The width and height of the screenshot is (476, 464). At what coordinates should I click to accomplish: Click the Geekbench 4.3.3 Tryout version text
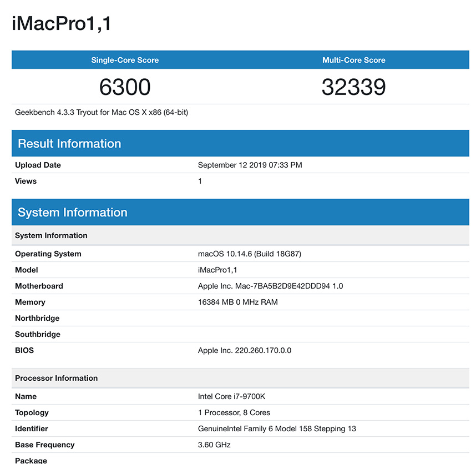[x=102, y=112]
